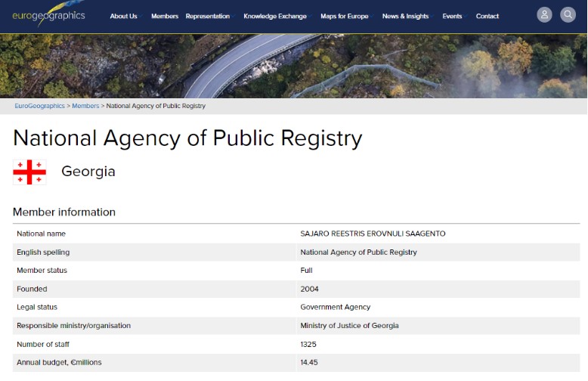Viewport: 588px width, 381px height.
Task: Click the 'National Agency of Public Registry' heading
Action: tap(187, 138)
